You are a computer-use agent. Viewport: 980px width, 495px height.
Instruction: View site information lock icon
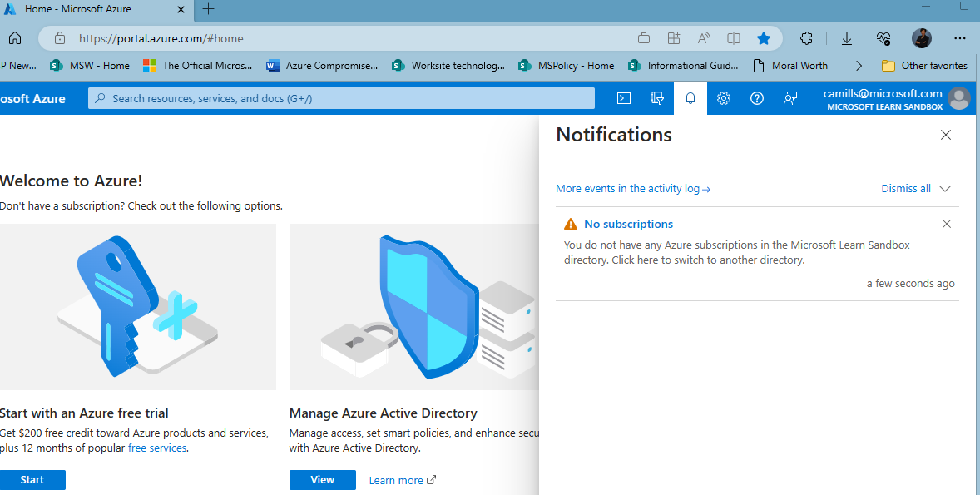59,38
